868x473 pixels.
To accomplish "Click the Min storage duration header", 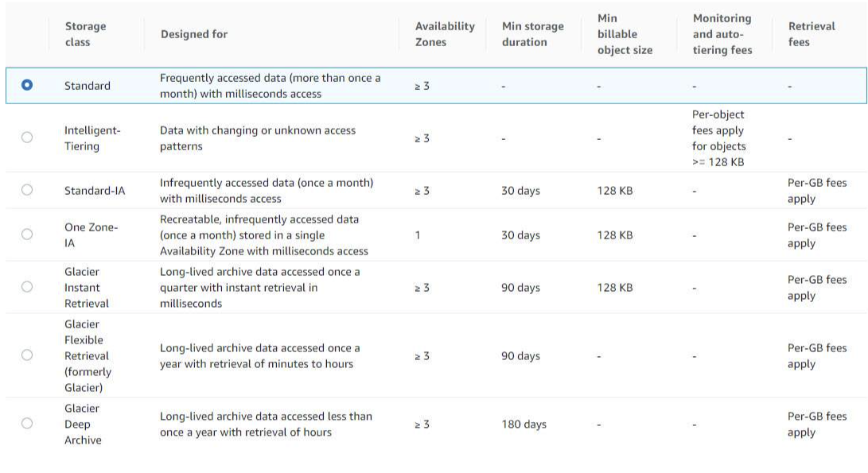I will coord(533,34).
